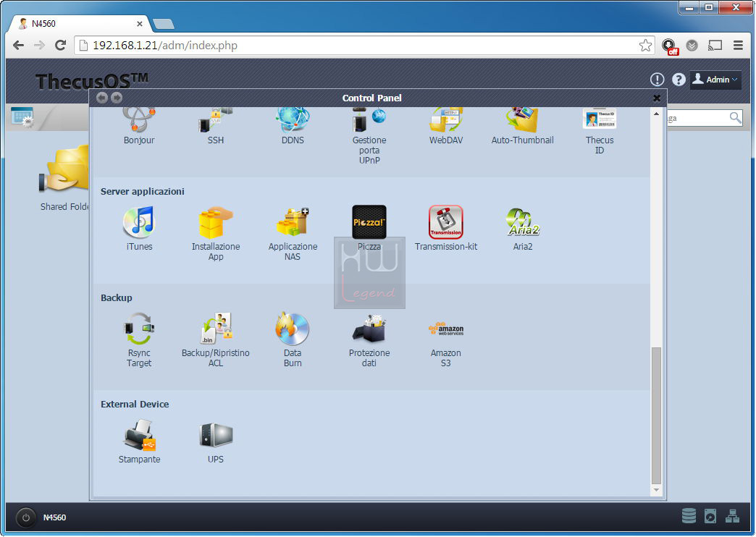Open the help question mark icon
The height and width of the screenshot is (537, 756).
pos(679,80)
